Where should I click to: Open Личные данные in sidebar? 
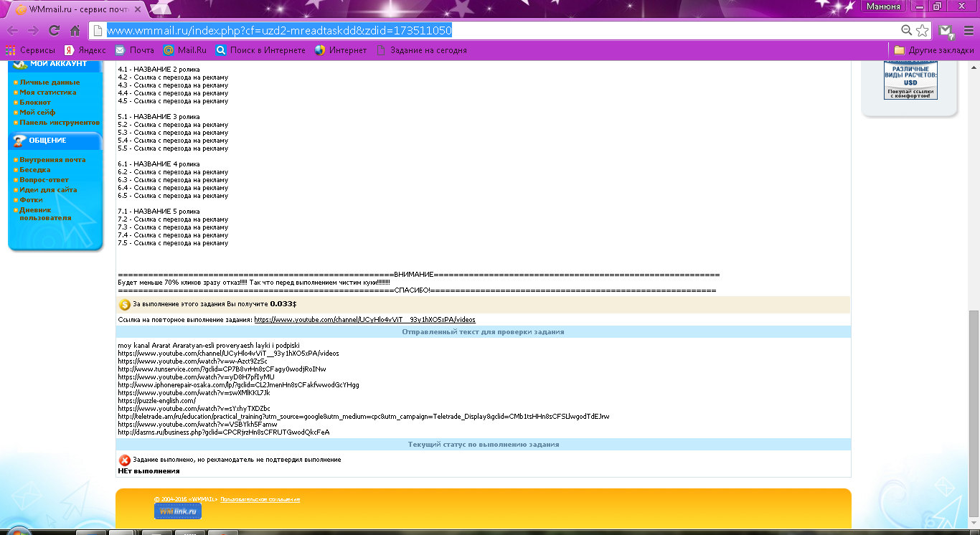[x=50, y=82]
